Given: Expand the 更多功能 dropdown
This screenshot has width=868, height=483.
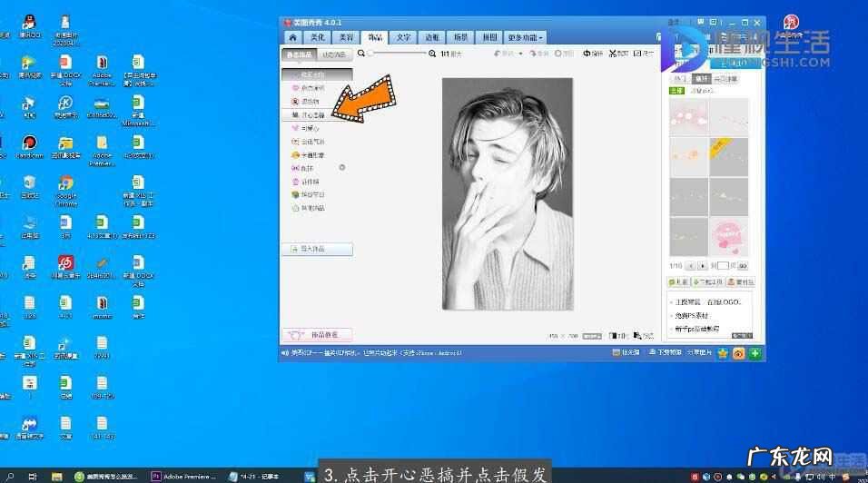Looking at the screenshot, I should (x=526, y=37).
